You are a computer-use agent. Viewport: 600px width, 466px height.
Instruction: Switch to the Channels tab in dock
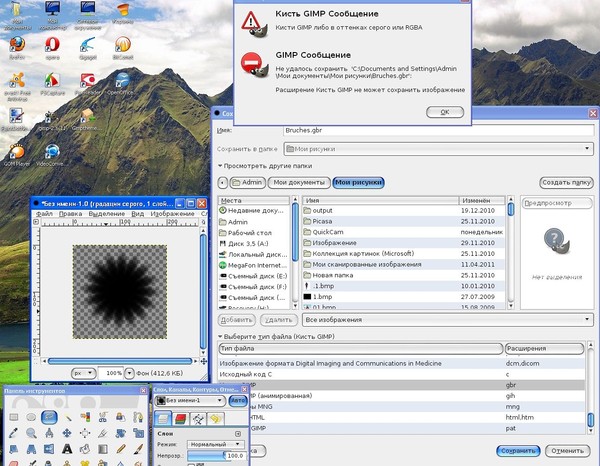pos(181,419)
